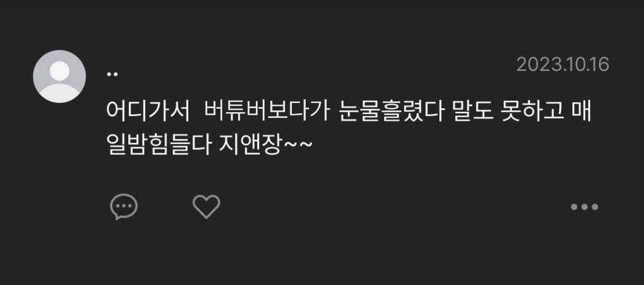Open the reply speech bubble icon
Viewport: 644px width, 285px height.
(124, 207)
